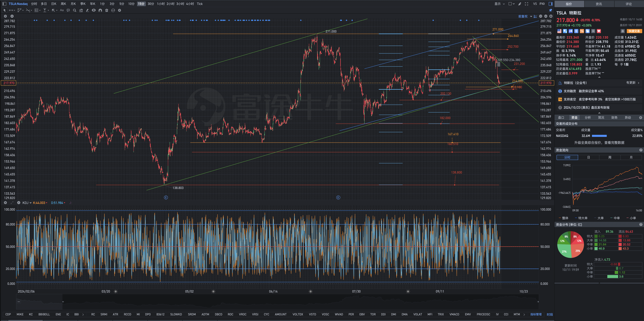Image resolution: width=644 pixels, height=321 pixels.
Task: Open the 分析 analysis tab
Action: [x=588, y=117]
